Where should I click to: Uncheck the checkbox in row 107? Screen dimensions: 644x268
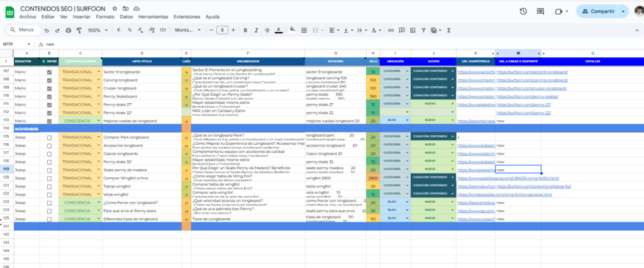pyautogui.click(x=50, y=72)
